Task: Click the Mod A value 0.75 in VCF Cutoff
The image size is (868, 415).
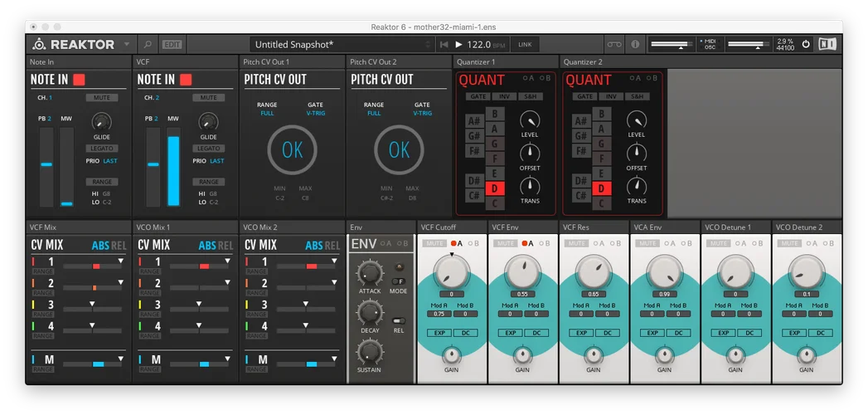Action: pyautogui.click(x=439, y=315)
